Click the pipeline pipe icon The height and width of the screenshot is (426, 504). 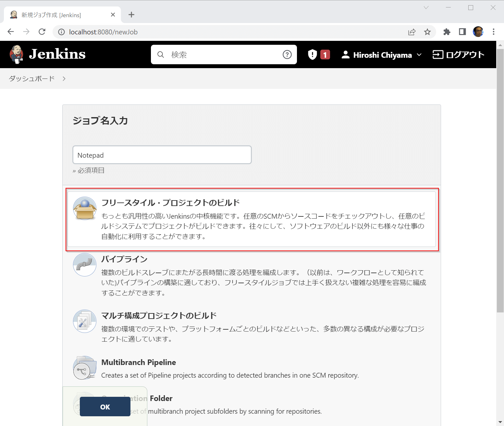[85, 265]
